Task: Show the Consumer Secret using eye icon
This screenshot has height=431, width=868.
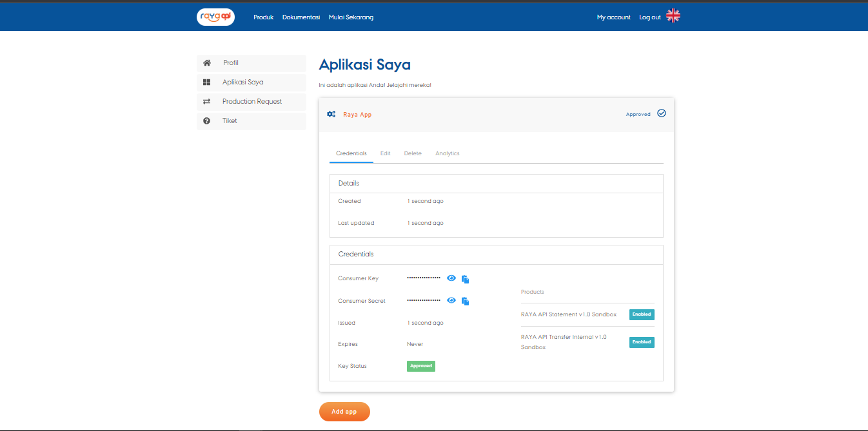Action: point(451,300)
